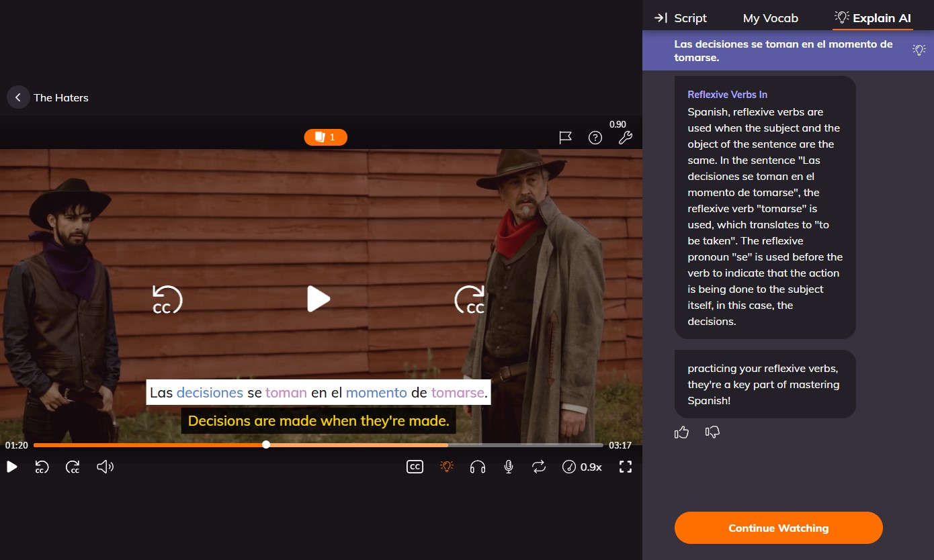Viewport: 934px width, 560px height.
Task: Click the English translation 'Decisions are made when they're made.'
Action: click(x=319, y=421)
